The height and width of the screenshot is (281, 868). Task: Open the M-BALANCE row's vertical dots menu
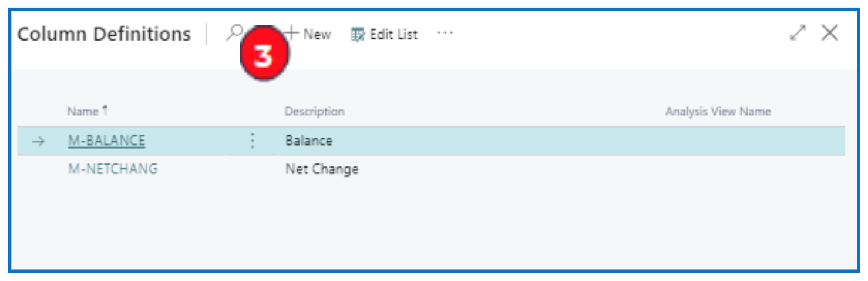[253, 141]
